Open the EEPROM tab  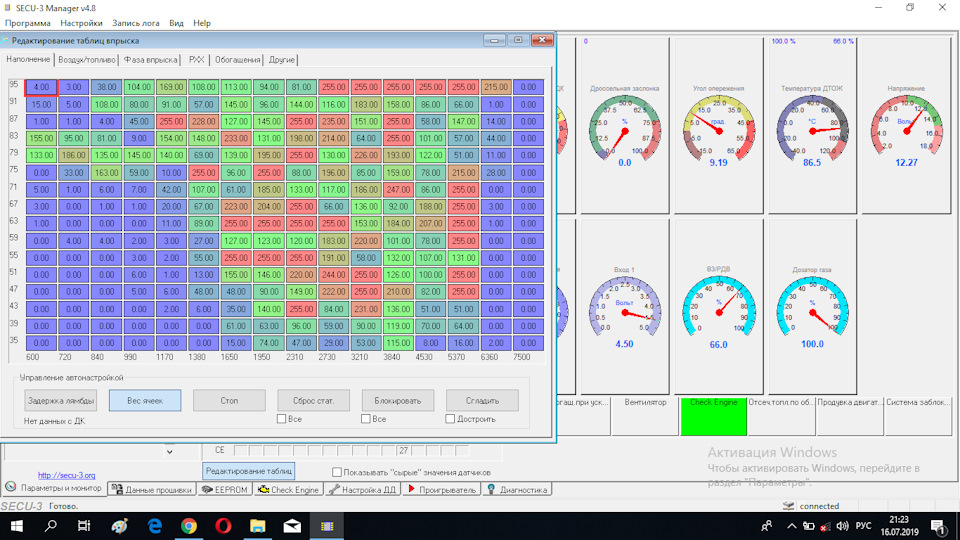225,490
